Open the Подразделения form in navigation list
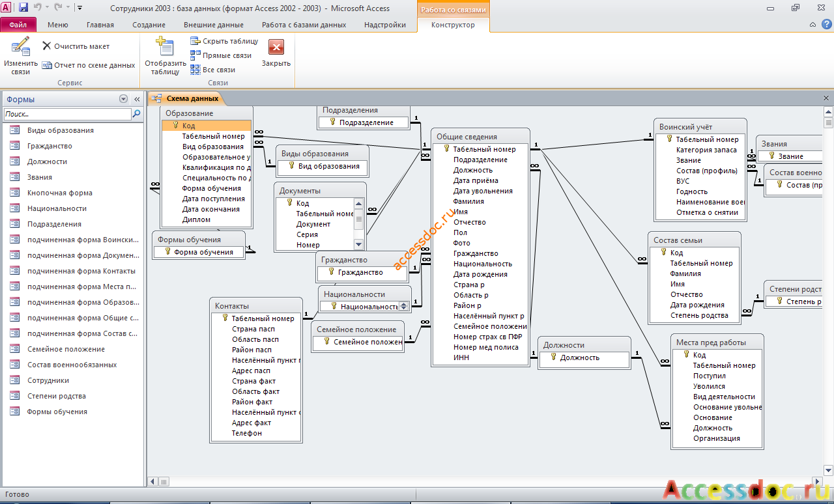Image resolution: width=834 pixels, height=504 pixels. [54, 224]
